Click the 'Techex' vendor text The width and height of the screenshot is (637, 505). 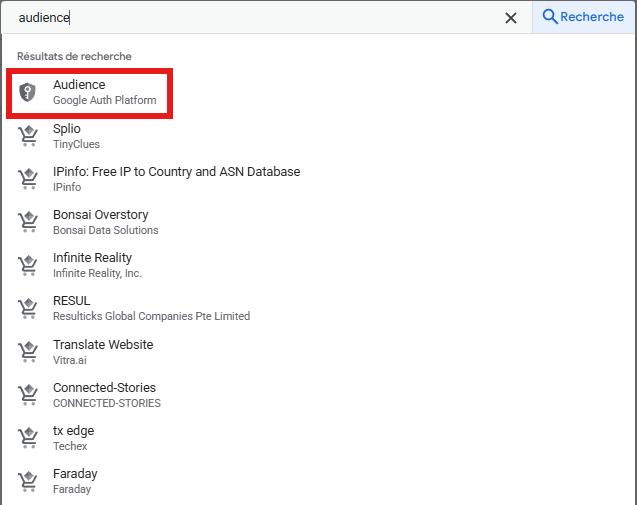tap(70, 446)
